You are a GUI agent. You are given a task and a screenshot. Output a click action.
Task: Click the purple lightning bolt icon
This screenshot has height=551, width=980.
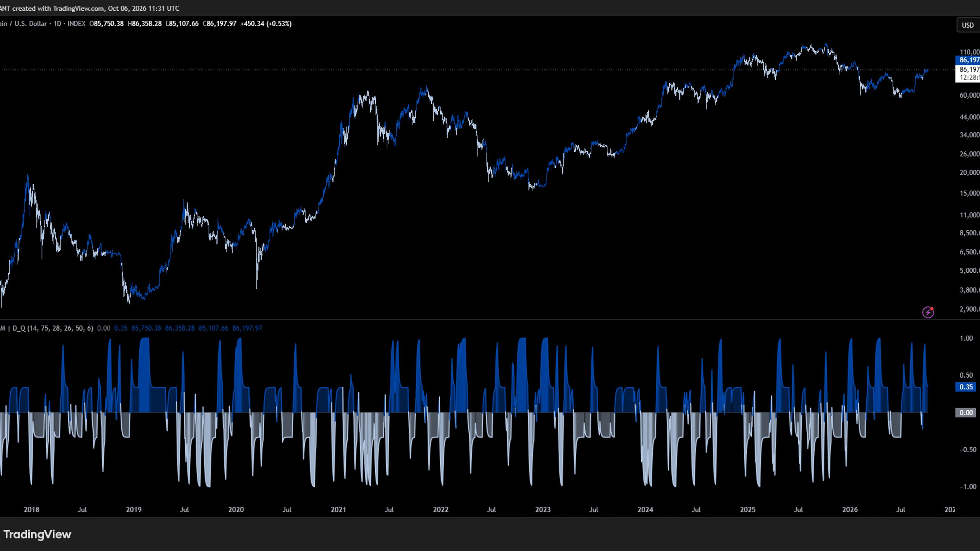928,312
